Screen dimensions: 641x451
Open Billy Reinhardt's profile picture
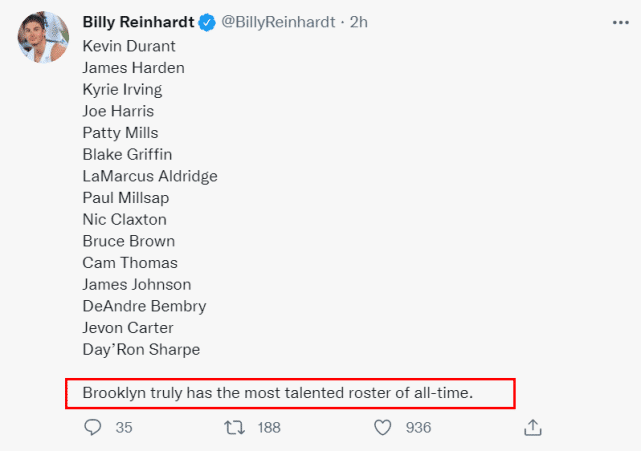42,38
